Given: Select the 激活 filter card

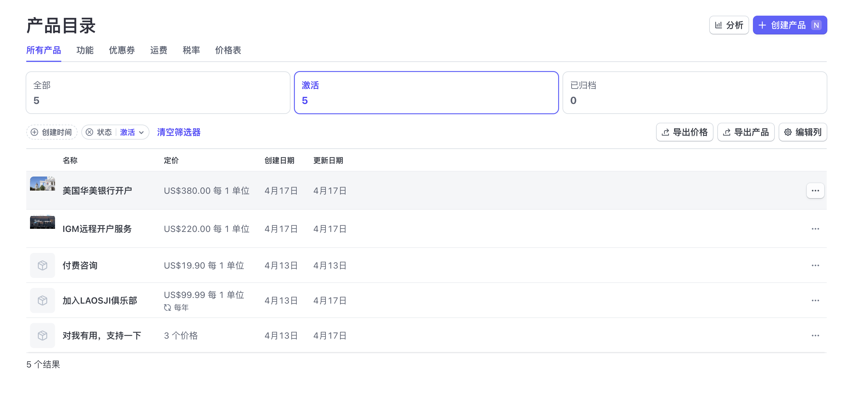Looking at the screenshot, I should (x=426, y=92).
